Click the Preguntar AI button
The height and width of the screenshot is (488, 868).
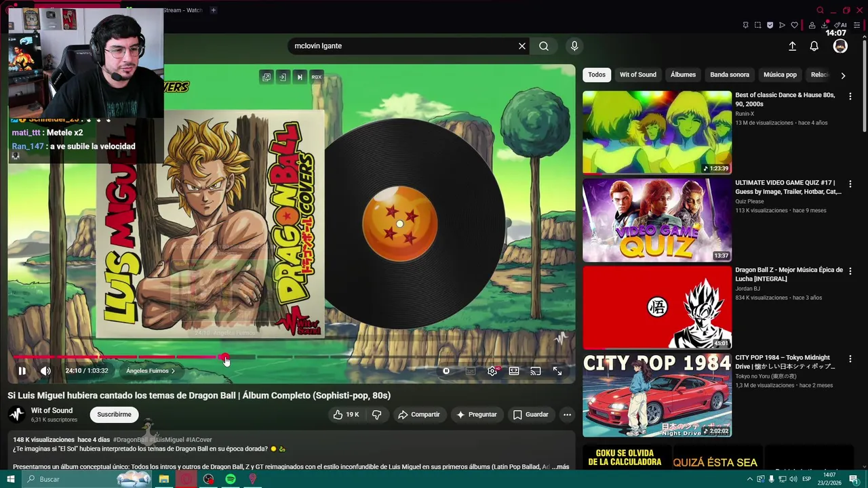(477, 414)
